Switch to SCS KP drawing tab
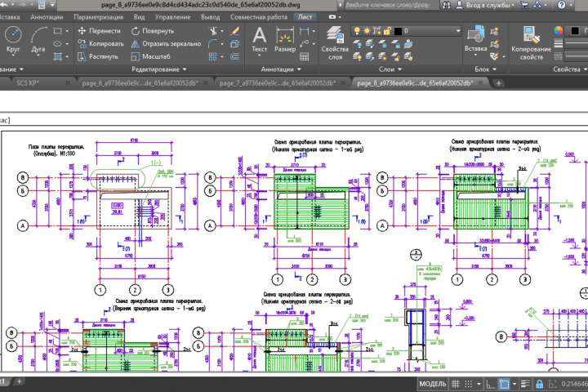588x392 pixels. [29, 83]
